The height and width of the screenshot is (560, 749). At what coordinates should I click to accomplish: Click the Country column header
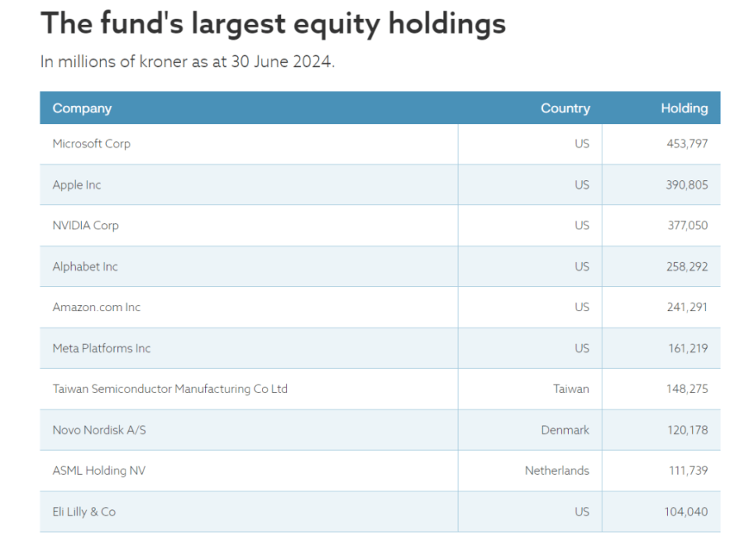[565, 108]
